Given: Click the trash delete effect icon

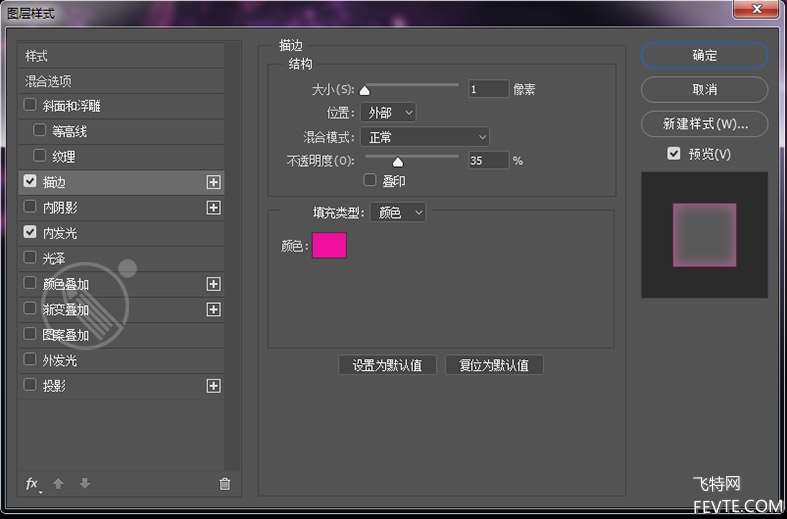Looking at the screenshot, I should click(x=224, y=484).
